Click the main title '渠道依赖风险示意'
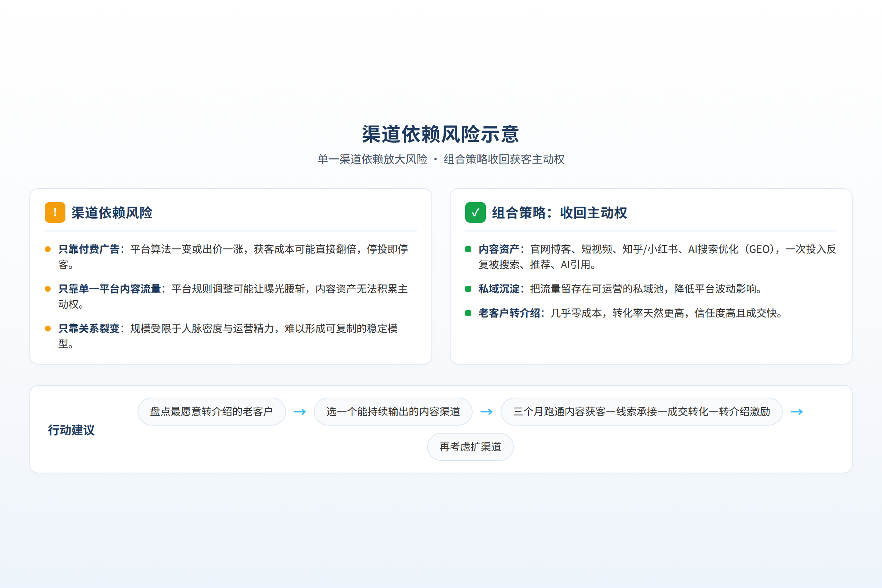Image resolution: width=882 pixels, height=588 pixels. coord(441,134)
